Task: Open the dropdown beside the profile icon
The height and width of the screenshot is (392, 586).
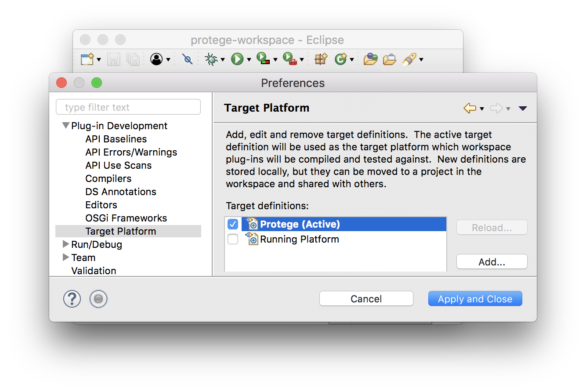Action: 168,60
